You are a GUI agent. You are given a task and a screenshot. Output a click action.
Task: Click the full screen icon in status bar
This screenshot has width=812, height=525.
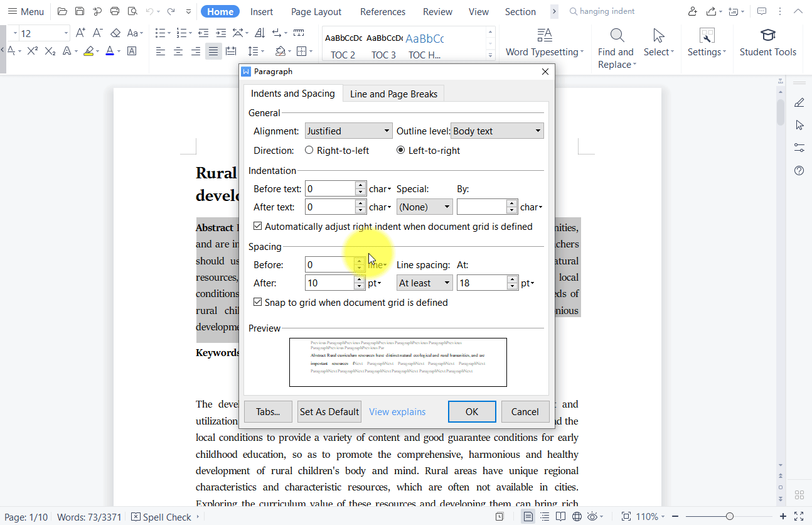(x=799, y=517)
